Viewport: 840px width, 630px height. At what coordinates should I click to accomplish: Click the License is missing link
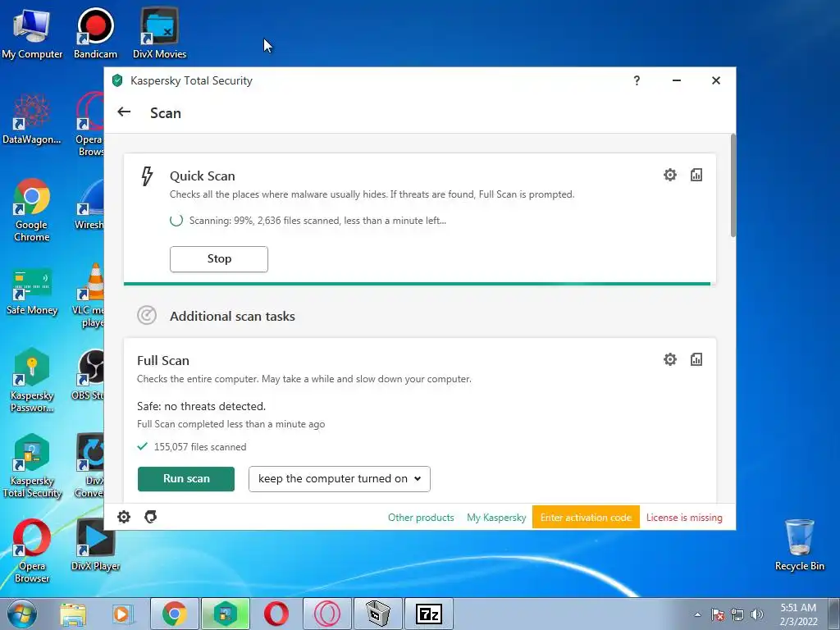click(684, 518)
